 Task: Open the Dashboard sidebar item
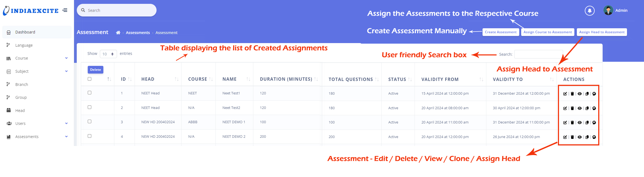point(25,32)
